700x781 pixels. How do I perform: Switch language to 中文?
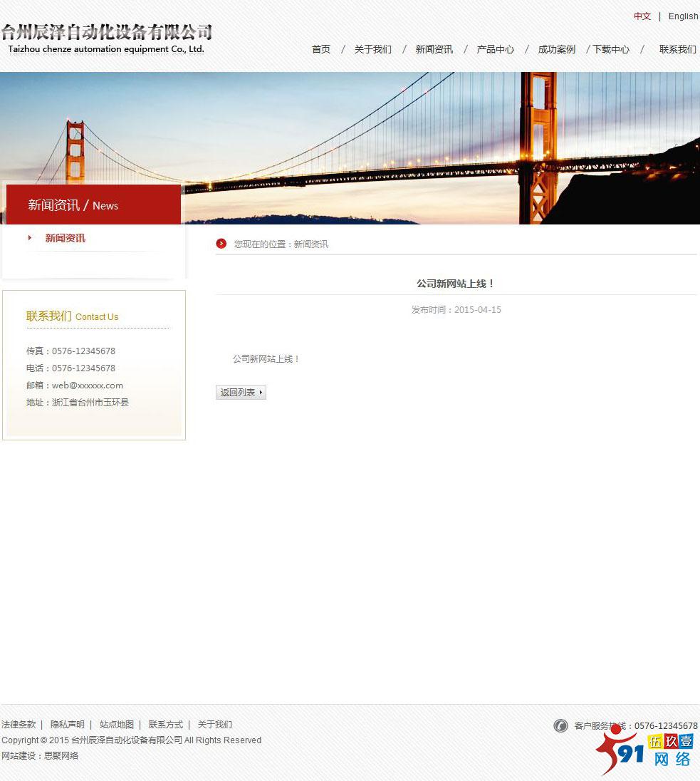(642, 16)
